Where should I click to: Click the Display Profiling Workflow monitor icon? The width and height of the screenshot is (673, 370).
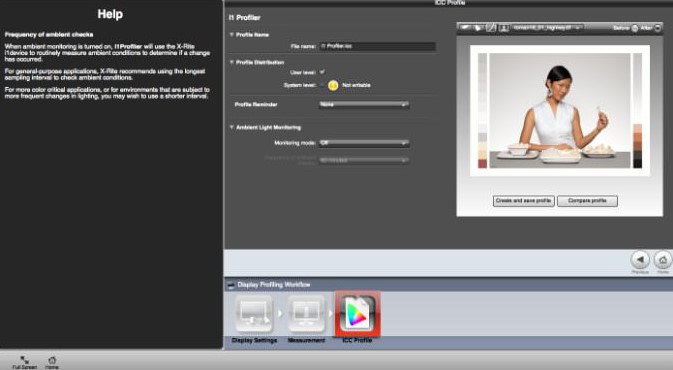(x=230, y=285)
